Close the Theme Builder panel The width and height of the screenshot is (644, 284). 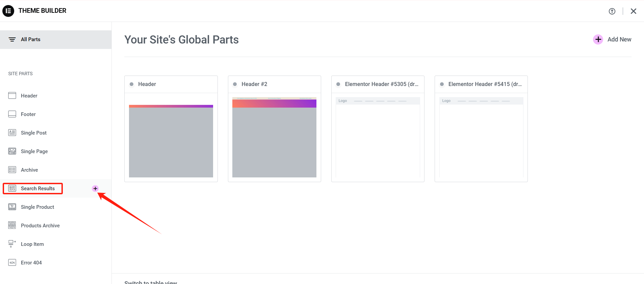(633, 11)
